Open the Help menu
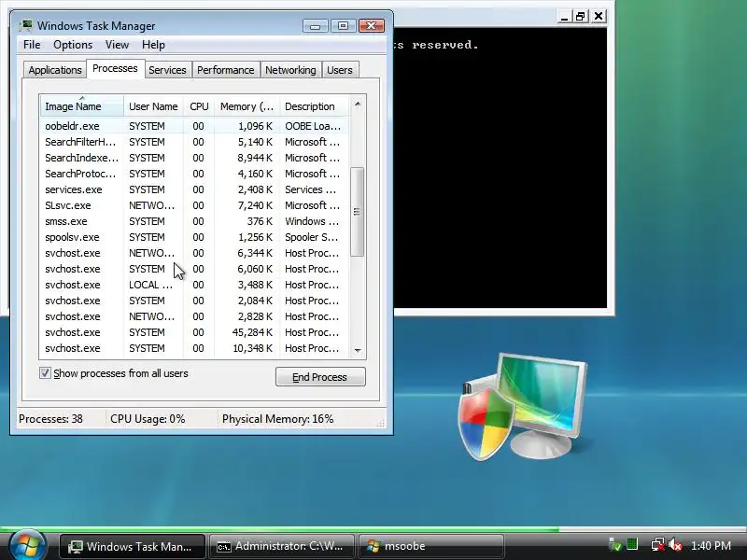 pos(153,45)
